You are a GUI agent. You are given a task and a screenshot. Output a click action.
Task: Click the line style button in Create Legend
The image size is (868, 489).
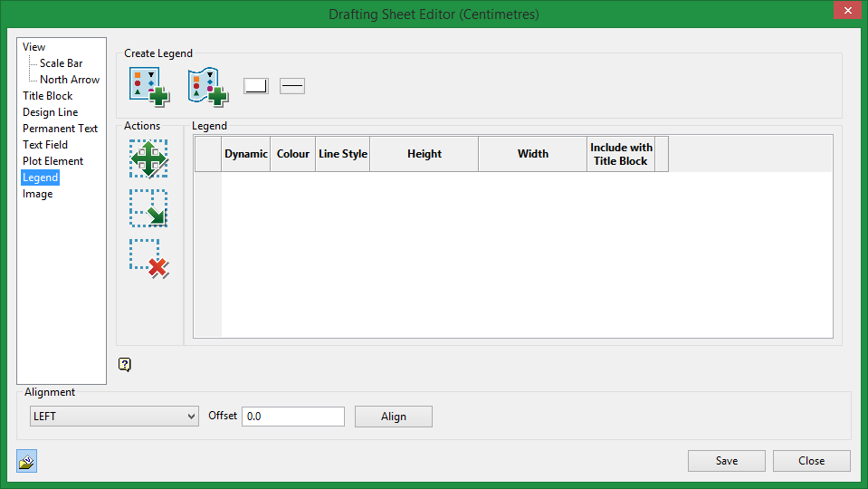(292, 85)
